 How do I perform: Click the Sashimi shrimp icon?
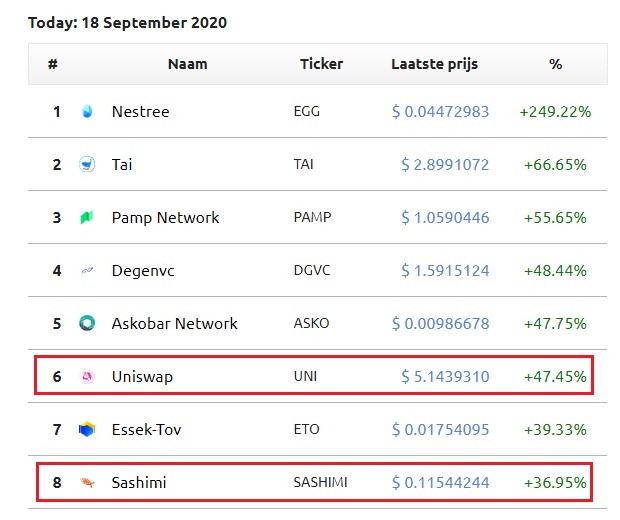click(87, 483)
